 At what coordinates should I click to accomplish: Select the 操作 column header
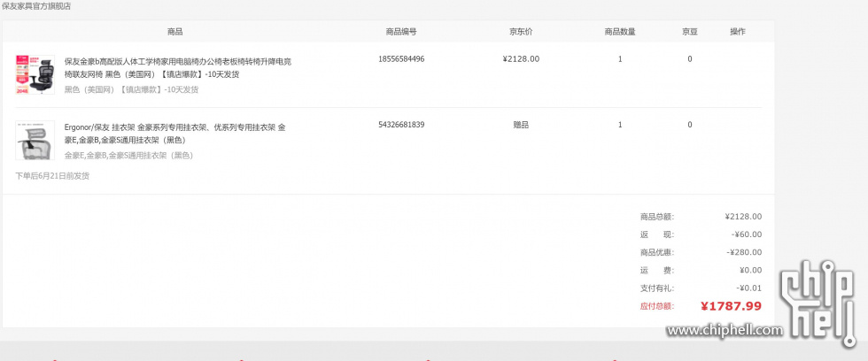[x=737, y=32]
